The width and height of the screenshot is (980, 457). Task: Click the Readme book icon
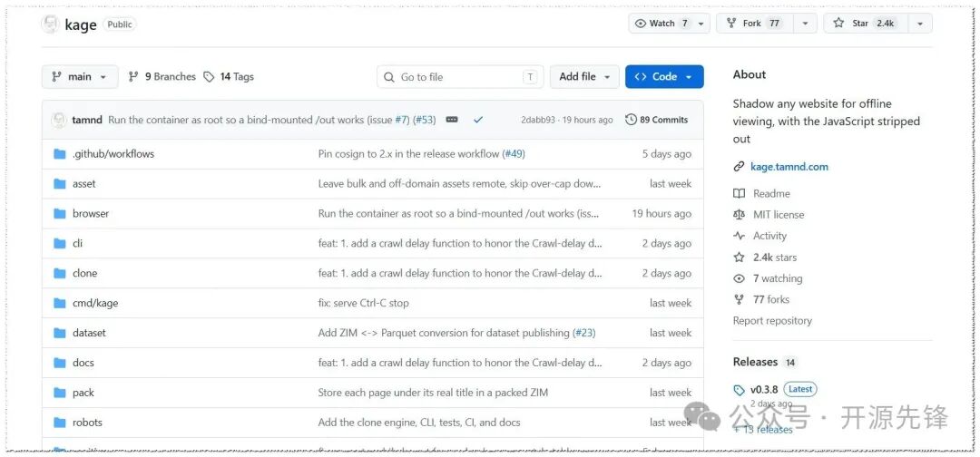(740, 193)
